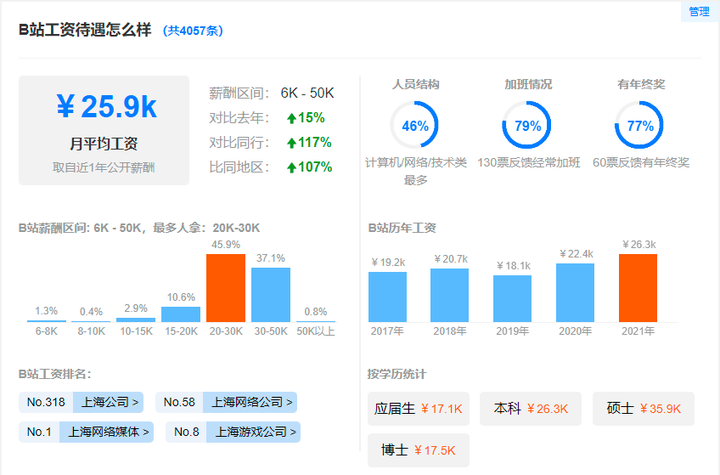Screen dimensions: 720x475
Task: Click the 2019年 yearly salary bar
Action: 512,298
